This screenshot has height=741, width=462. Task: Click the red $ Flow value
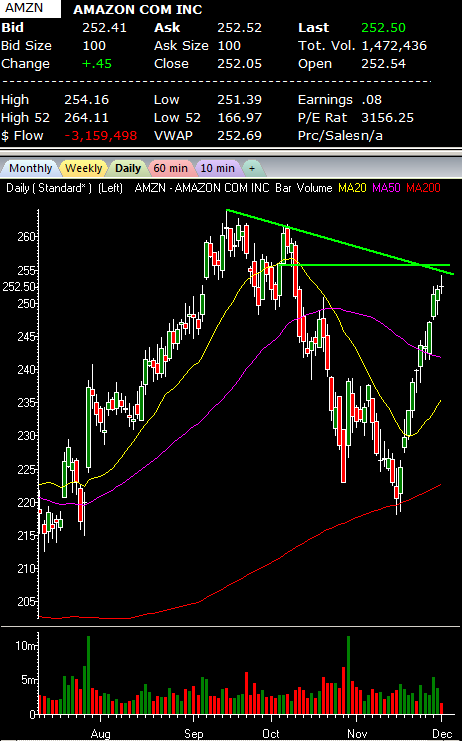pyautogui.click(x=101, y=136)
